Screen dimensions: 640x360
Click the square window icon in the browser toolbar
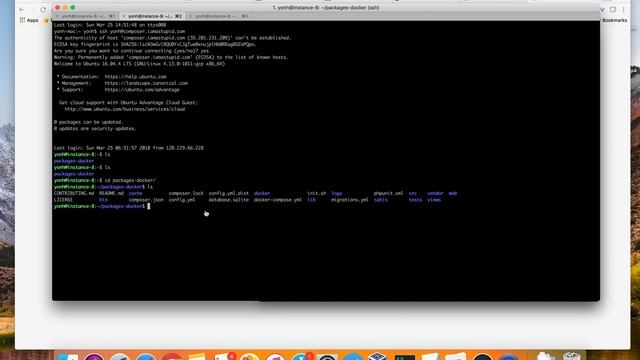tap(613, 9)
